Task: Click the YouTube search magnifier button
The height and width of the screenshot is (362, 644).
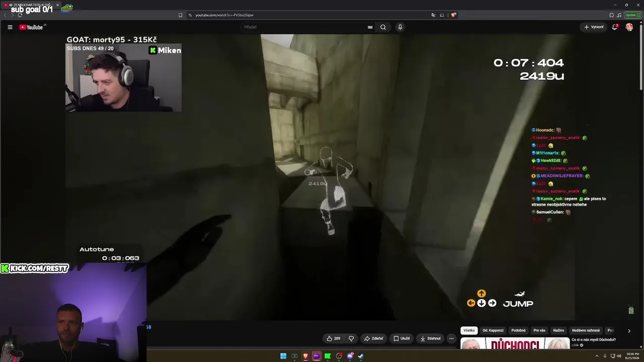Action: (x=383, y=27)
